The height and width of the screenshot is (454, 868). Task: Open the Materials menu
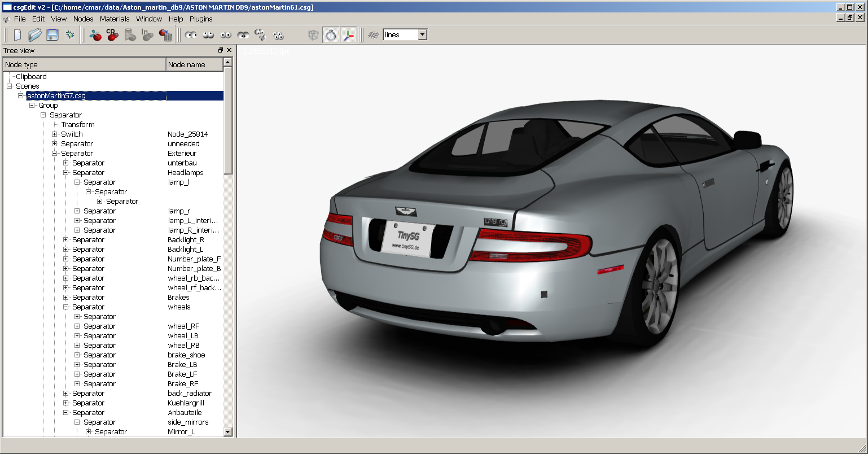point(115,19)
